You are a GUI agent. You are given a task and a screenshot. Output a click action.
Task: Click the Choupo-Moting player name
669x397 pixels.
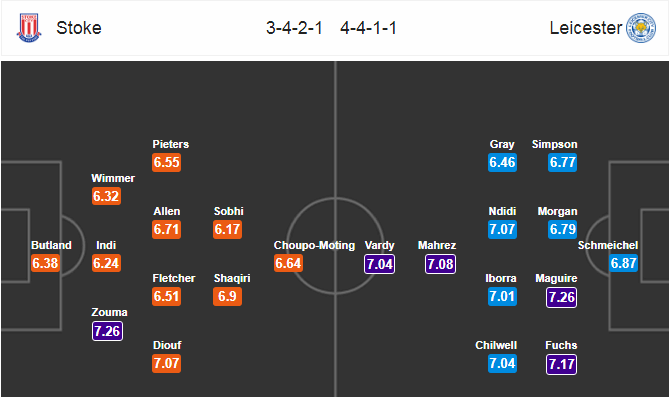(314, 245)
